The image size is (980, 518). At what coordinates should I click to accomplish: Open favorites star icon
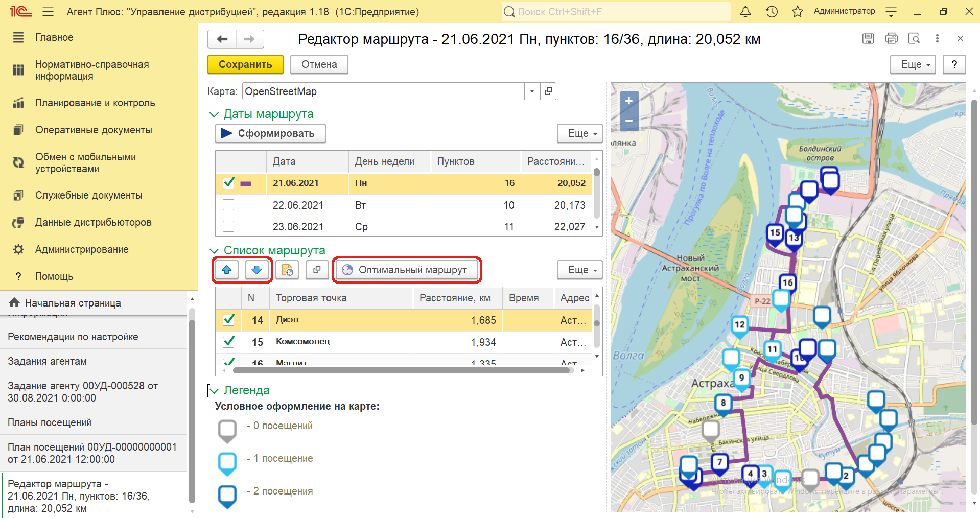pyautogui.click(x=797, y=12)
